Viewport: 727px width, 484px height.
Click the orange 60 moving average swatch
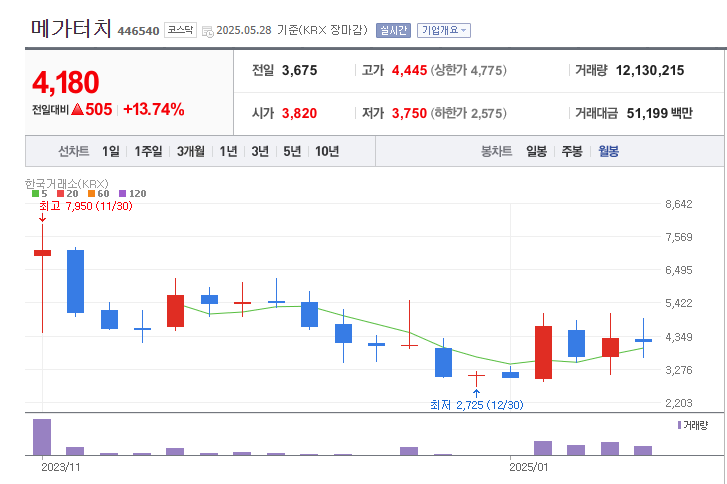click(91, 194)
